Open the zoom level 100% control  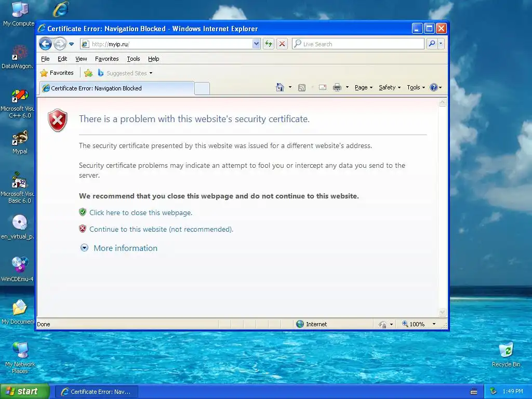tap(413, 324)
